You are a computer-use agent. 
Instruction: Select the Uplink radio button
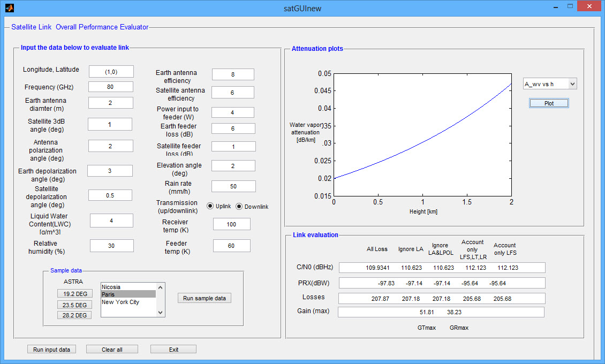pyautogui.click(x=210, y=206)
